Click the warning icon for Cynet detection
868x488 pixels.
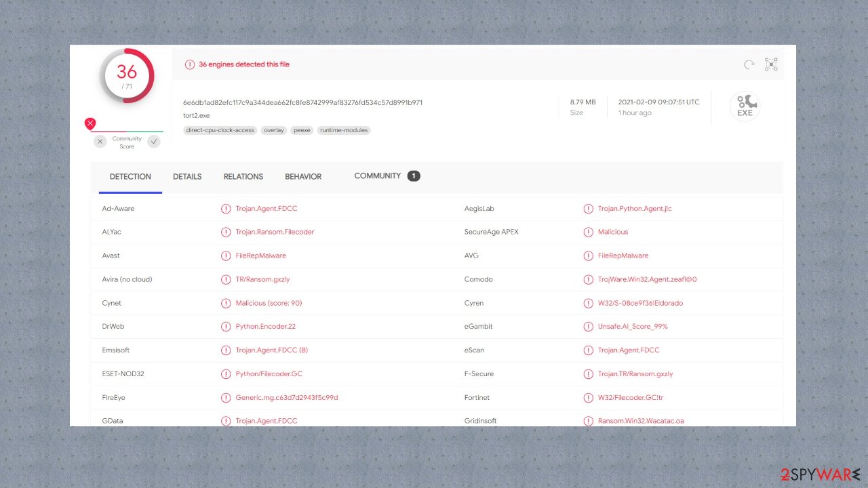[226, 303]
